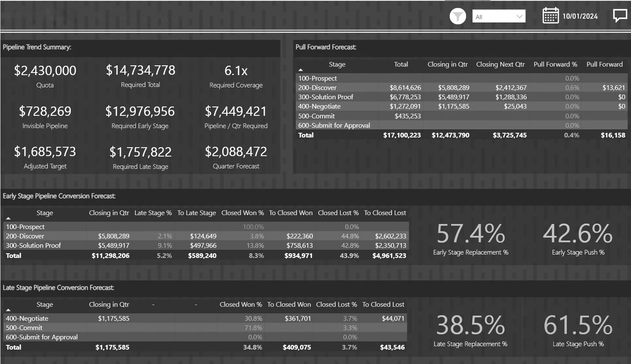Select the 6.1x Required Coverage card
This screenshot has width=631, height=364.
coord(236,76)
